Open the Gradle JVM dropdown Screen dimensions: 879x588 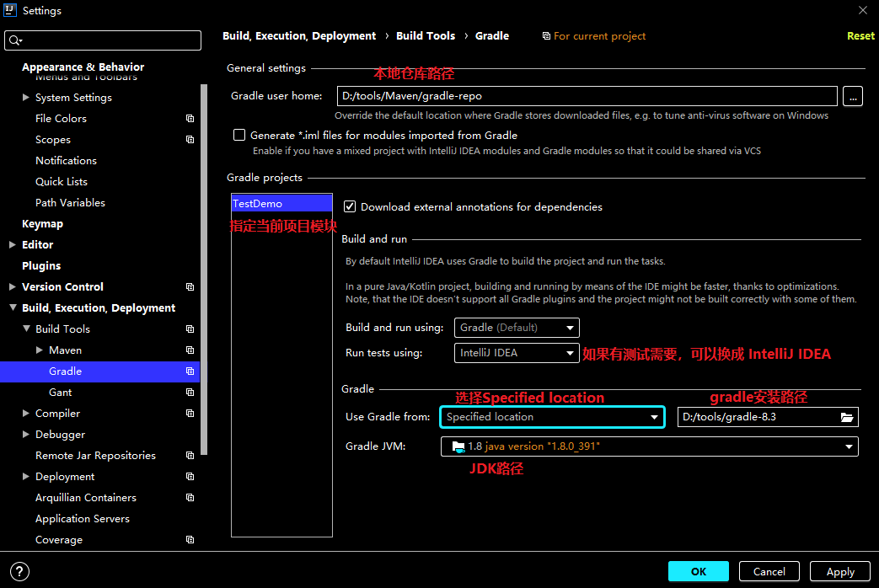pyautogui.click(x=649, y=446)
